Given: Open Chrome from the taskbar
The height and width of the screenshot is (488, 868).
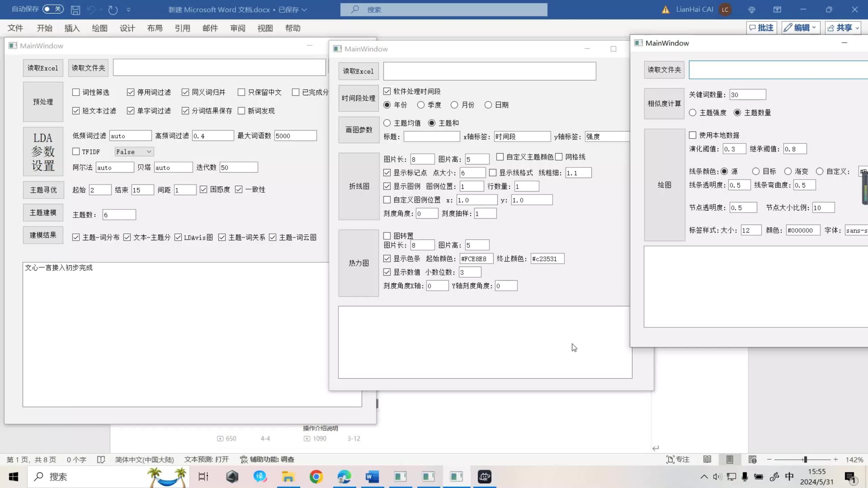Looking at the screenshot, I should tap(316, 477).
